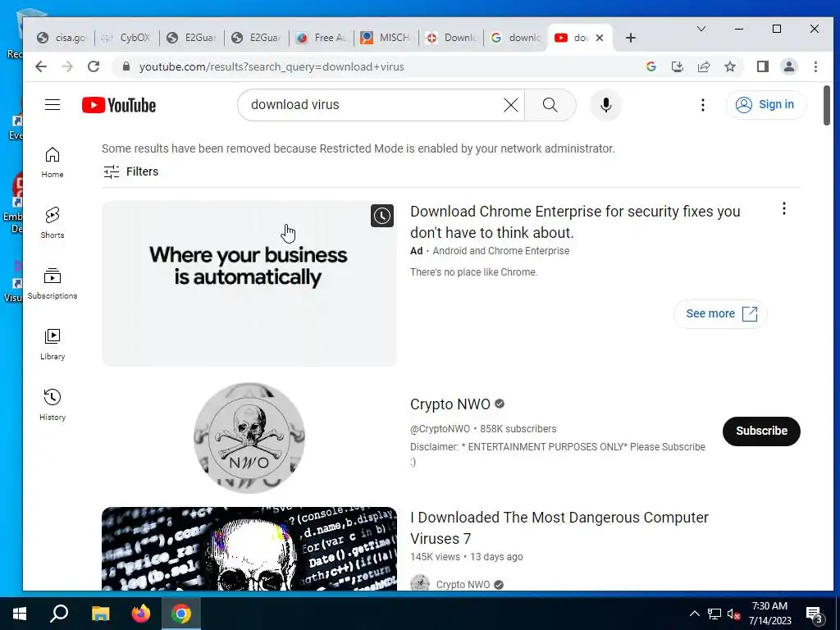This screenshot has height=630, width=840.
Task: Expand the tab search chevron
Action: [701, 29]
